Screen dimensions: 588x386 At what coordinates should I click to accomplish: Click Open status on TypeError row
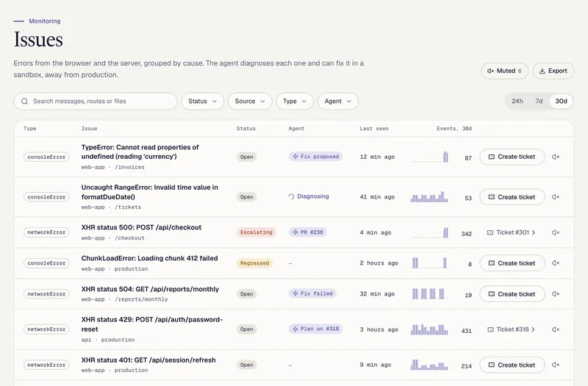(x=247, y=157)
